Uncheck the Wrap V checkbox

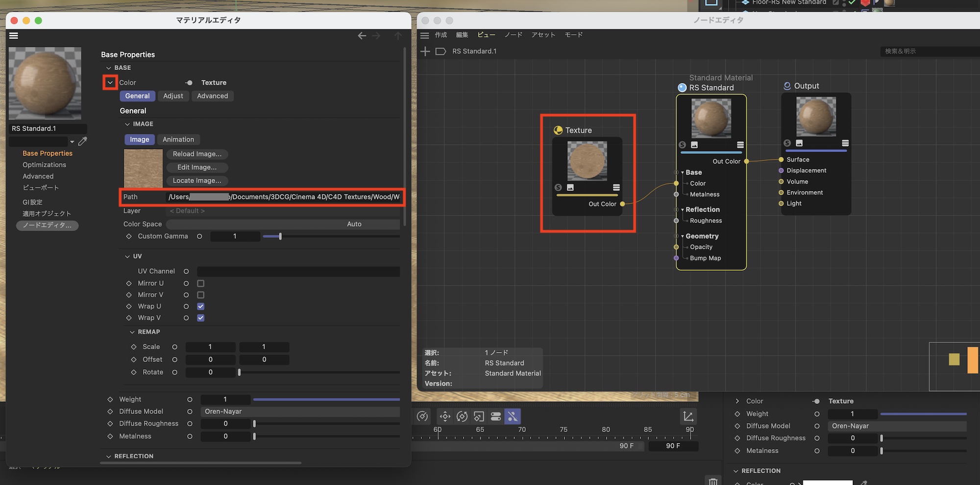200,318
